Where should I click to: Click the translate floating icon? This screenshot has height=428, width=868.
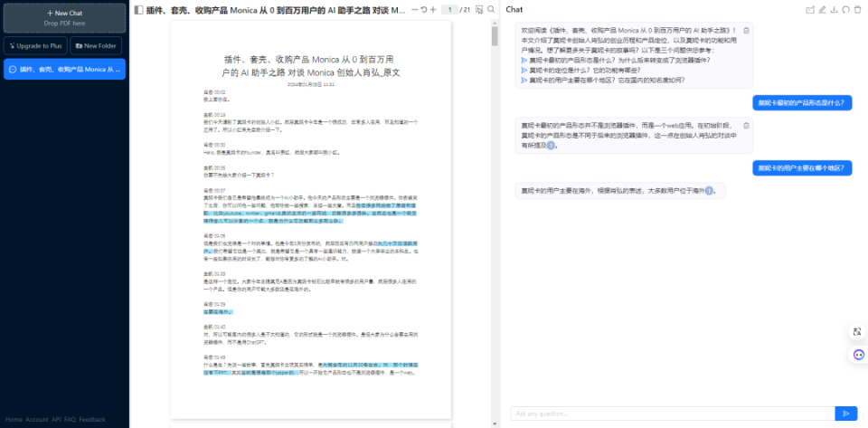point(857,332)
